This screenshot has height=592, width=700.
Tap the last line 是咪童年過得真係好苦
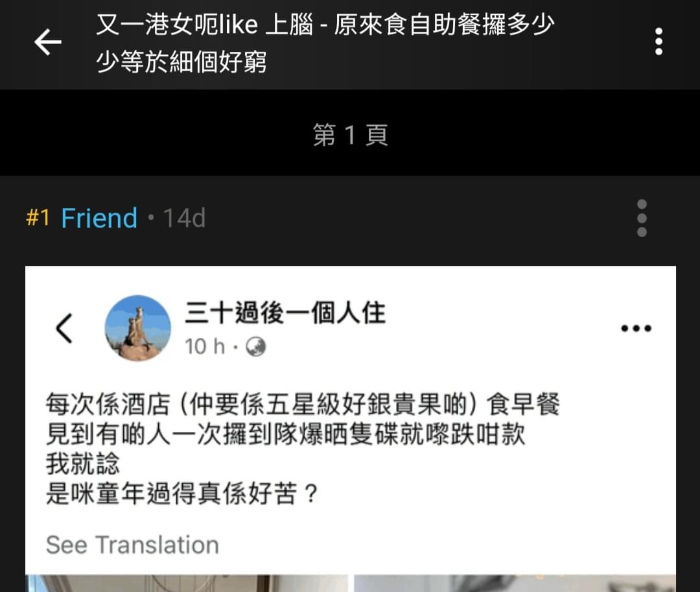[181, 494]
